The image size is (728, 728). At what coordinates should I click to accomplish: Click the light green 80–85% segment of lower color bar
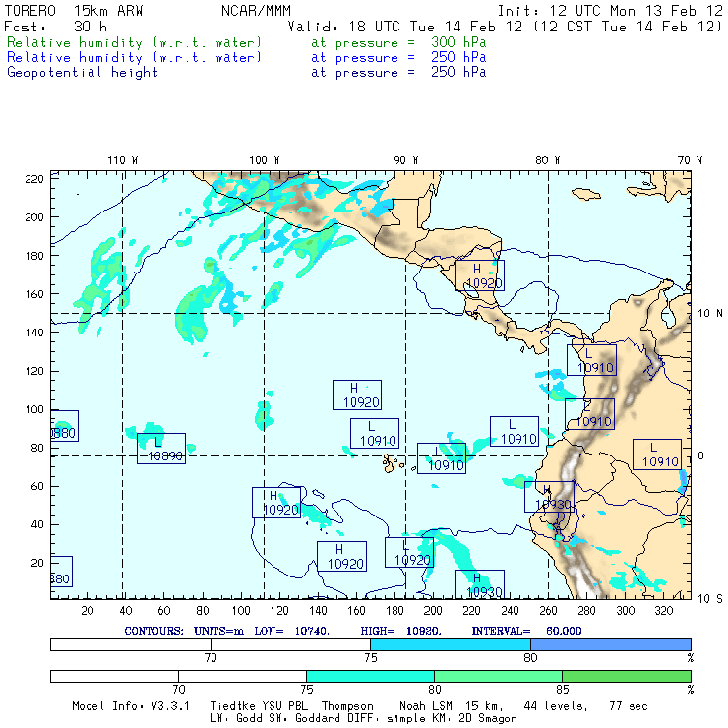click(x=498, y=676)
